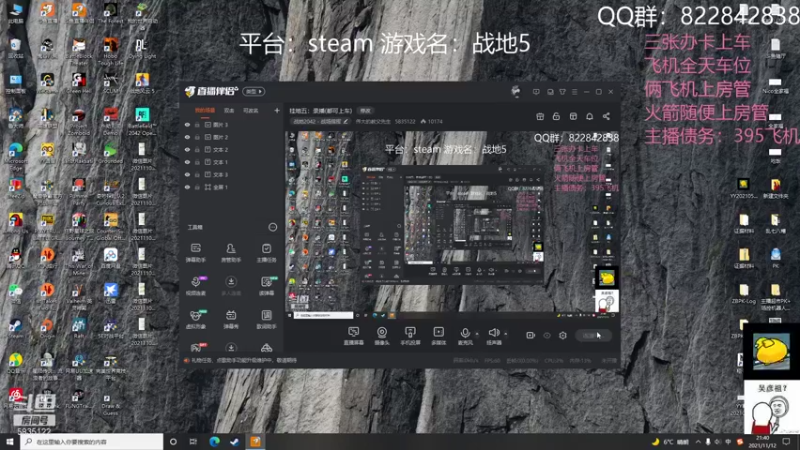The image size is (800, 450).
Task: Hide the 文本 2 layer
Action: [187, 149]
